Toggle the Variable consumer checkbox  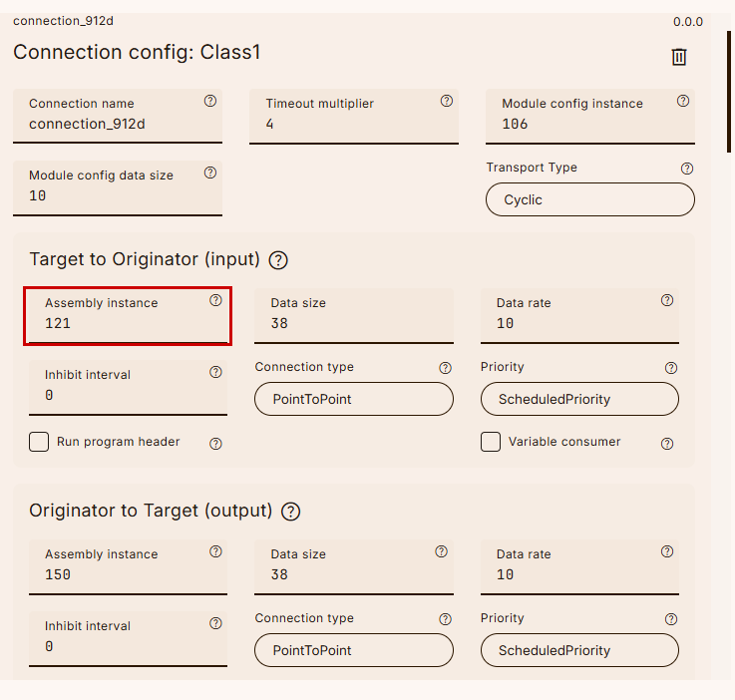pyautogui.click(x=491, y=442)
